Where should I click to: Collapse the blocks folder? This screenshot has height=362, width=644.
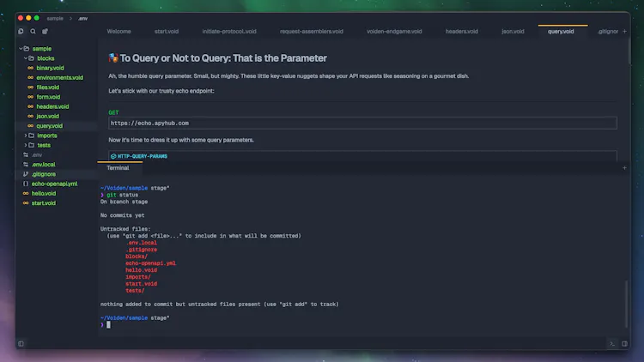26,58
